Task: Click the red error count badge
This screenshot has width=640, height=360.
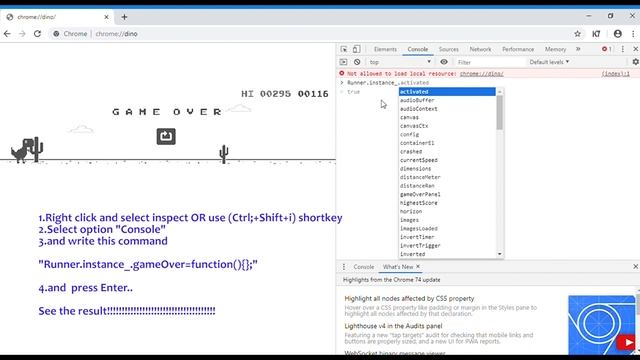Action: (x=607, y=49)
